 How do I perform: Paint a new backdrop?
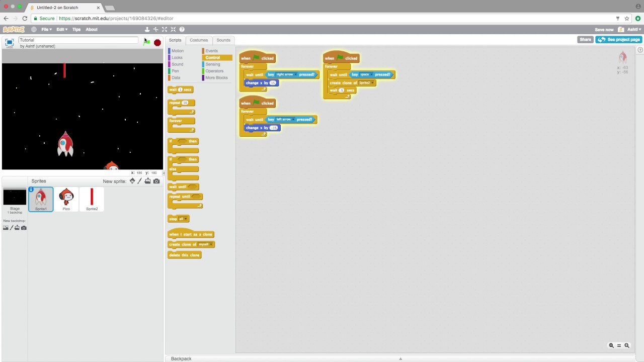click(x=12, y=228)
